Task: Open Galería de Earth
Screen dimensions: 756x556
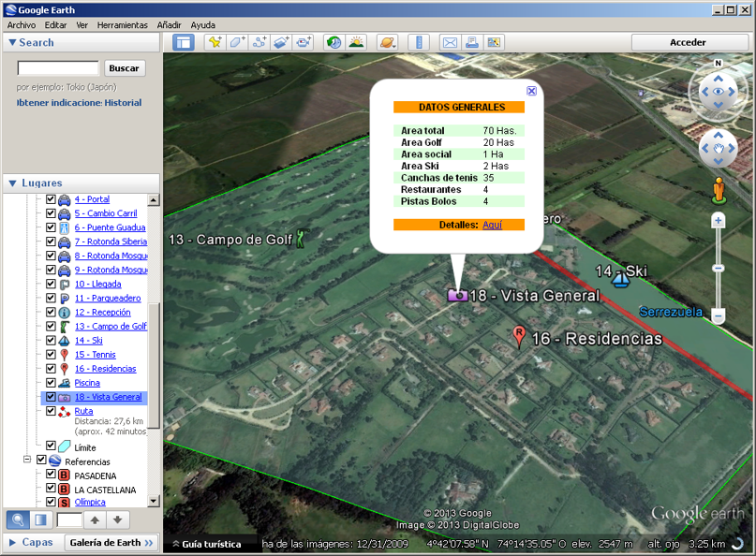Action: [x=111, y=543]
